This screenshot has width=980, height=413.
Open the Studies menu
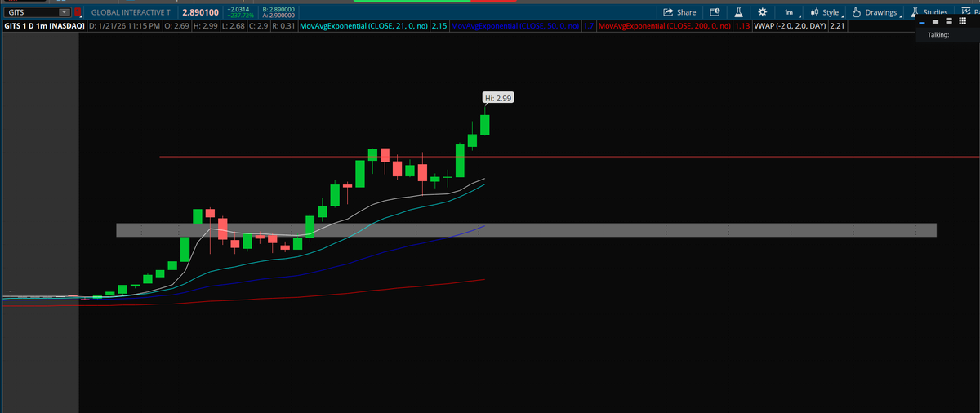point(929,11)
